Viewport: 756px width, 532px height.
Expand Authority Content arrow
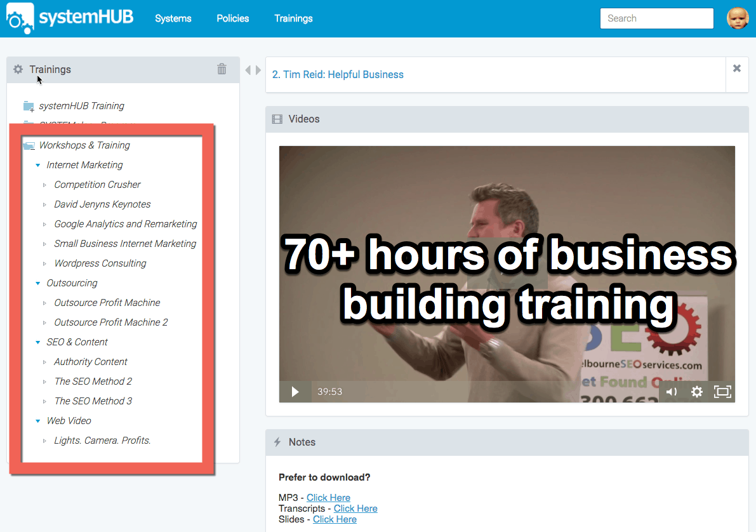click(x=44, y=362)
